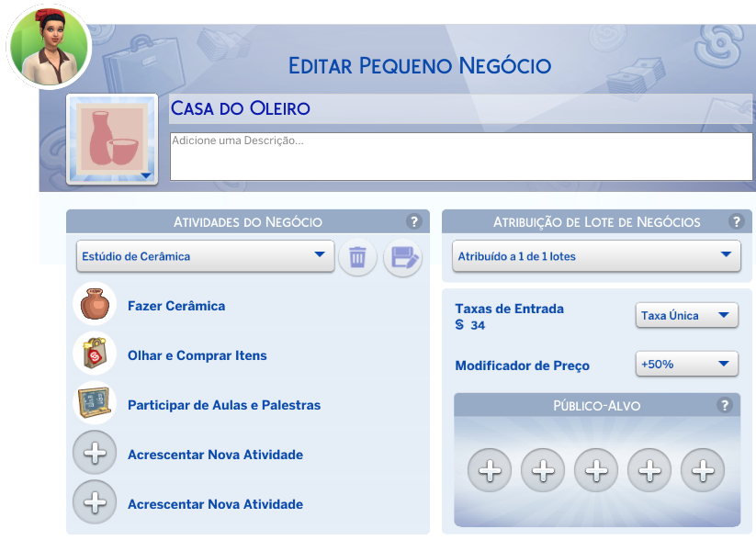Select the Fazer Cerâmica activity label
This screenshot has width=756, height=540.
coord(176,306)
